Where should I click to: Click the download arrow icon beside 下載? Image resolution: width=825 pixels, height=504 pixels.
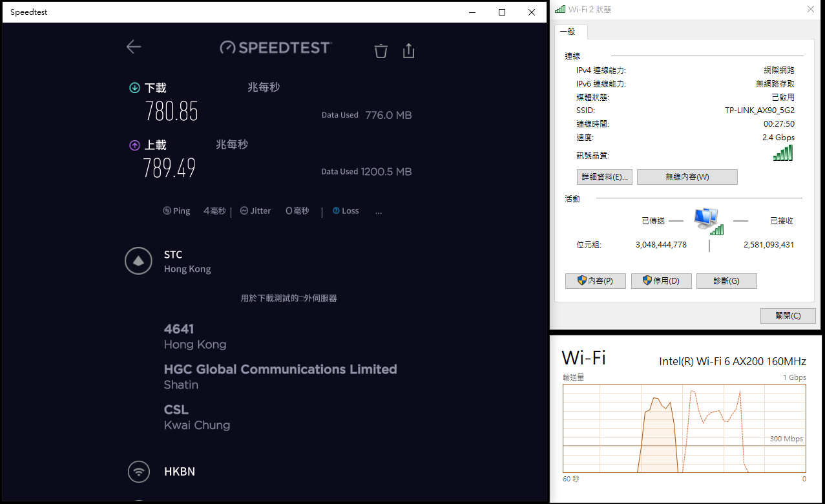[134, 88]
